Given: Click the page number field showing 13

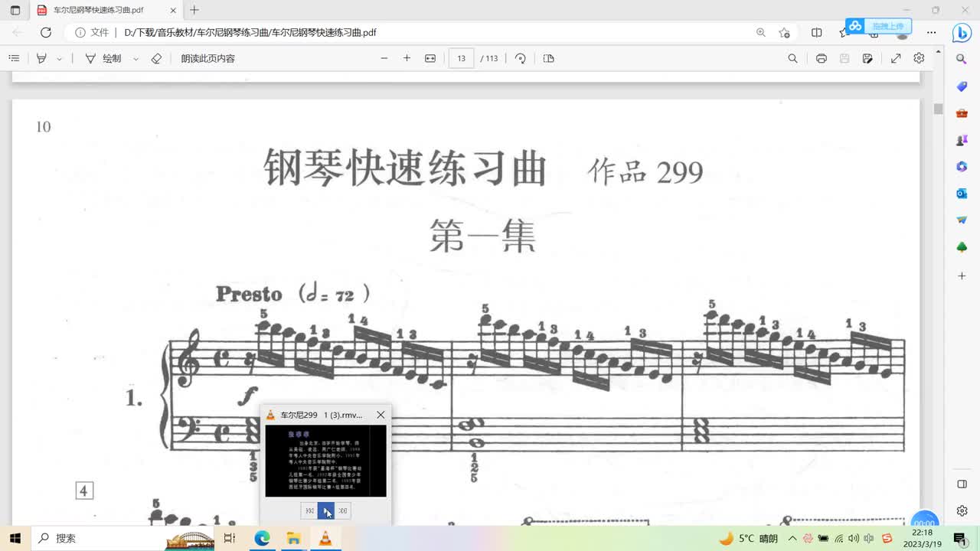Looking at the screenshot, I should [461, 58].
